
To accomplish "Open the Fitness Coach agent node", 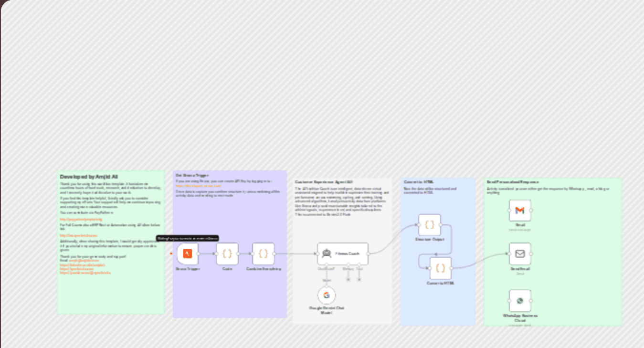I will [343, 253].
